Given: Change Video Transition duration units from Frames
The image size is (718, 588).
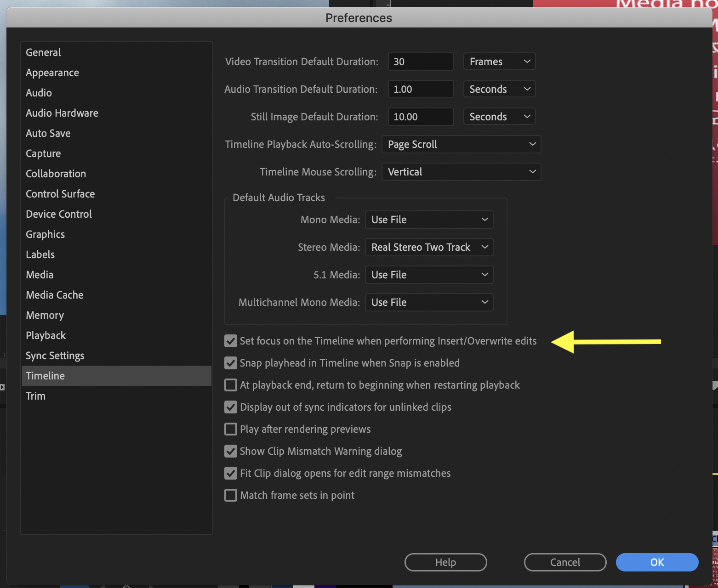Looking at the screenshot, I should (x=499, y=61).
